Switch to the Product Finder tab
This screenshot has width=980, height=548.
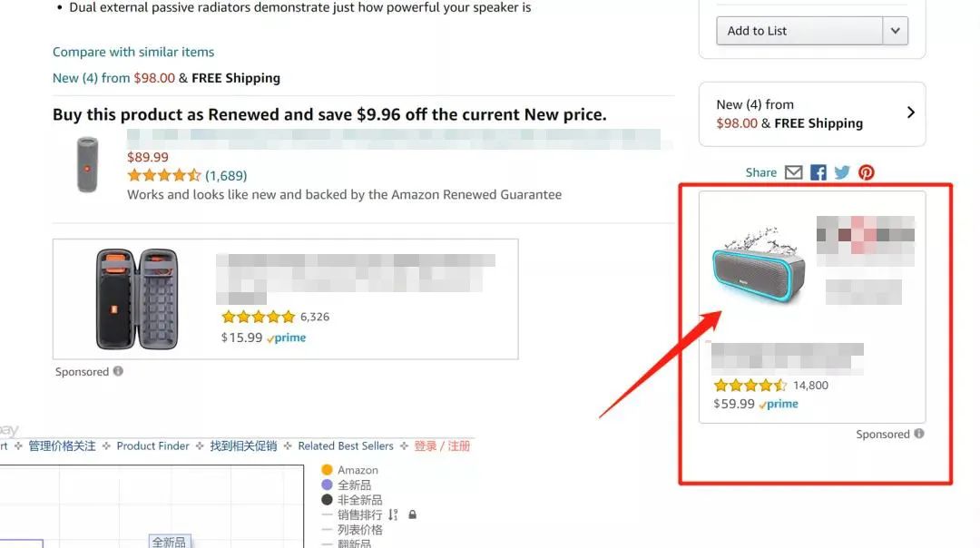click(153, 445)
